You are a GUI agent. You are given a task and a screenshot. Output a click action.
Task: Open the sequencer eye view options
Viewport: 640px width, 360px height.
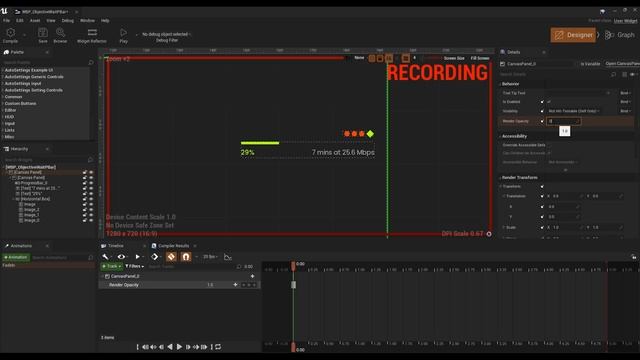click(121, 257)
